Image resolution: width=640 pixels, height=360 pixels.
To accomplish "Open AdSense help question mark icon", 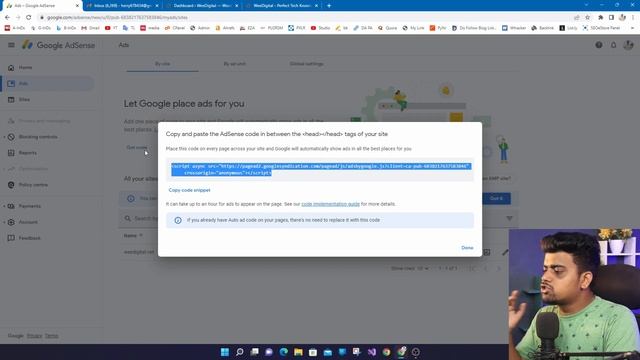I will coord(598,45).
